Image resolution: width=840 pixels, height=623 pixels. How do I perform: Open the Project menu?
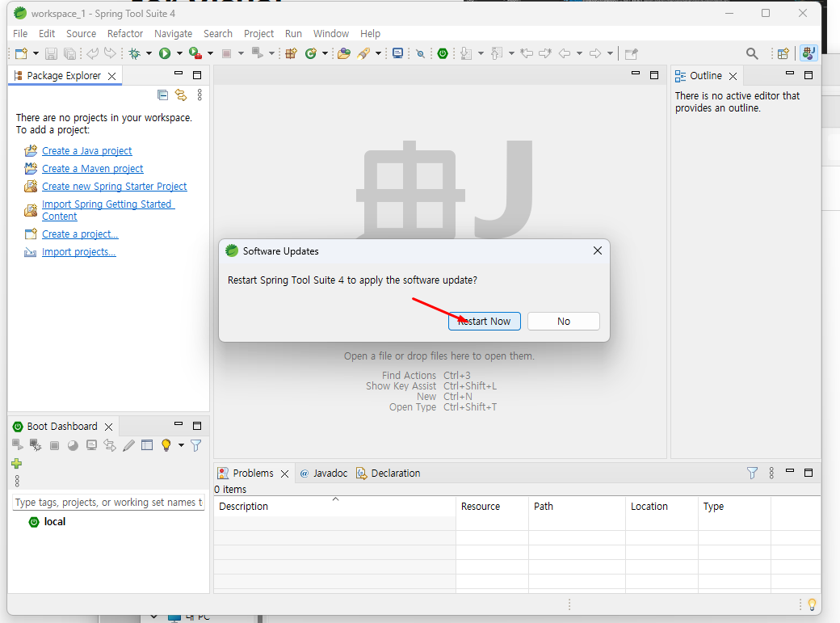pos(258,34)
